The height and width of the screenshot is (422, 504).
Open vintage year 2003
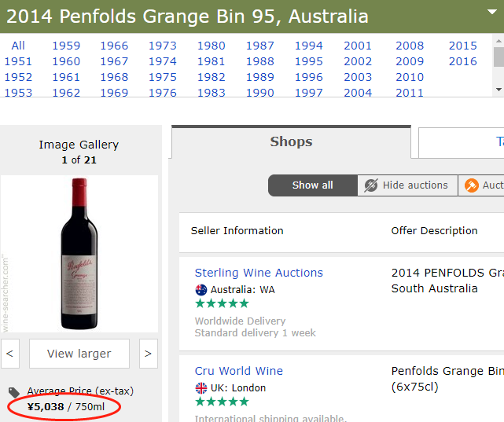358,77
